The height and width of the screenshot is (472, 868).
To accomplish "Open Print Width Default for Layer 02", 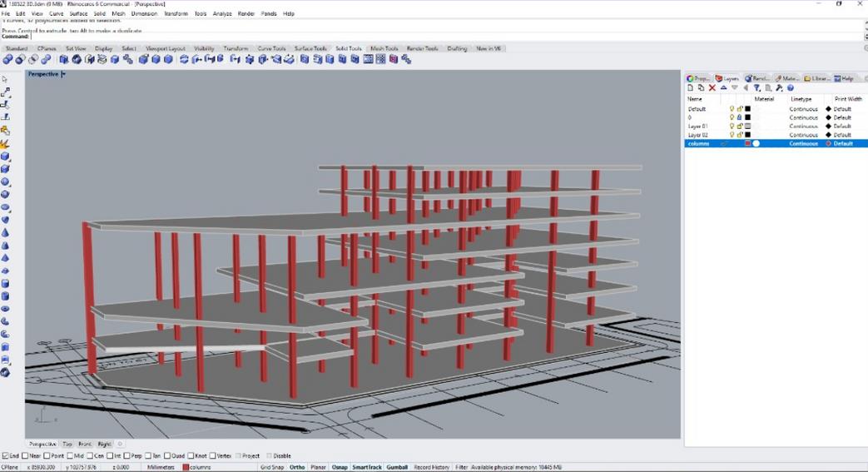I will (x=842, y=135).
